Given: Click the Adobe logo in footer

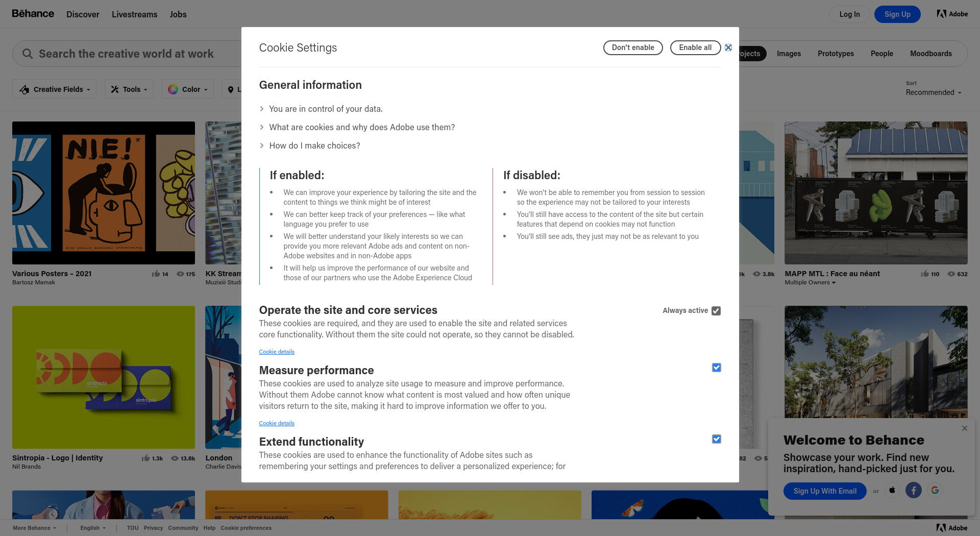Looking at the screenshot, I should pos(952,528).
